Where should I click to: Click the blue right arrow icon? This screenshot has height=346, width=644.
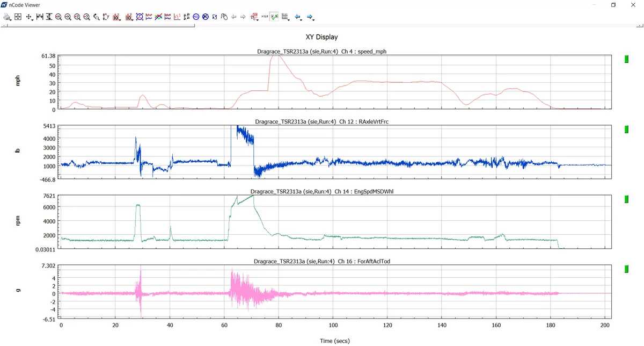tap(310, 17)
